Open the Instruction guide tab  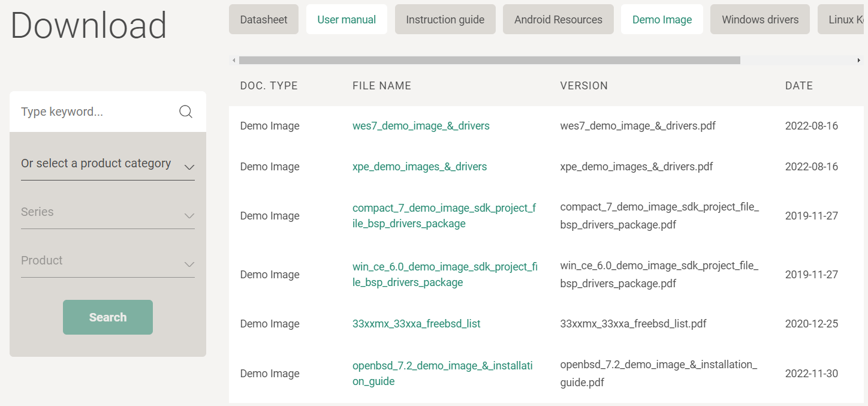click(x=445, y=20)
